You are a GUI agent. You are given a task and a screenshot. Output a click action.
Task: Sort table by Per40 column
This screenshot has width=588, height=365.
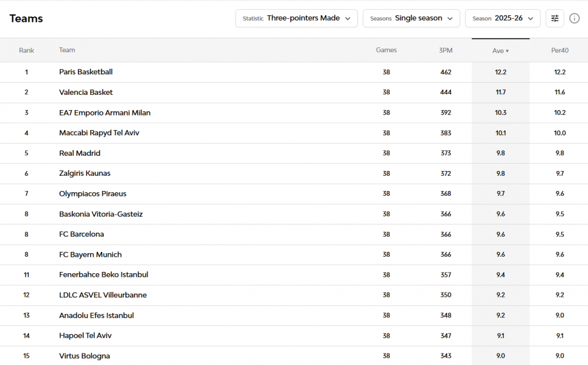pyautogui.click(x=559, y=50)
